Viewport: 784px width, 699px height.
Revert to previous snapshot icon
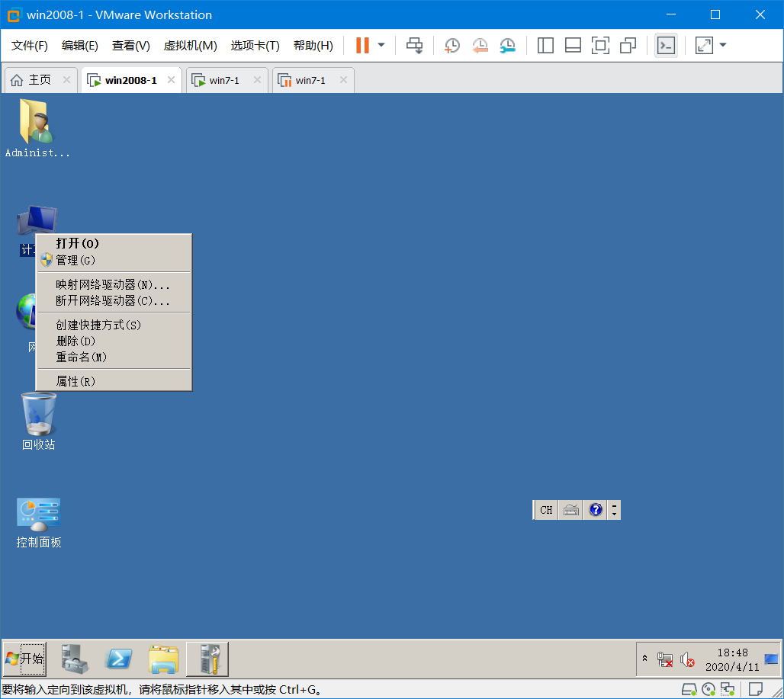(480, 46)
